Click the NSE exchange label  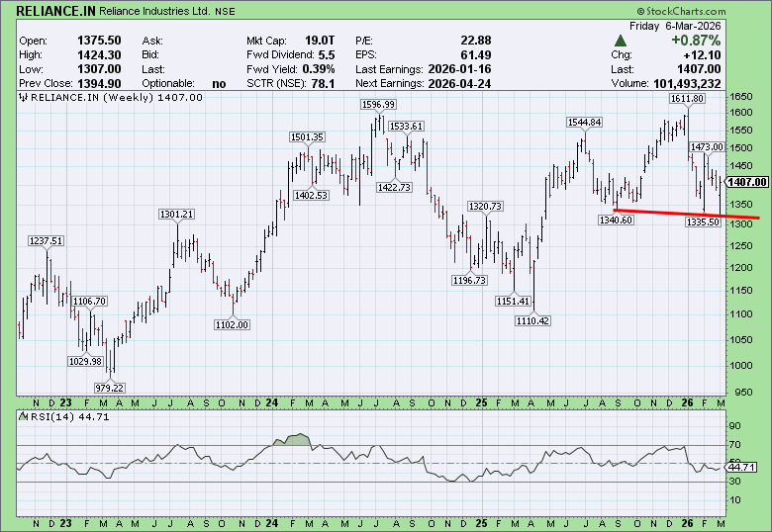225,11
